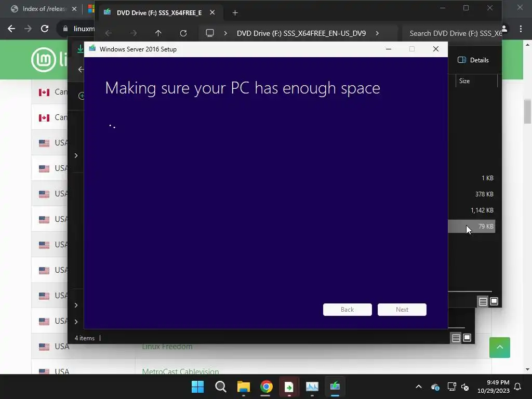
Task: Expand chevron after DVD Drive path segment
Action: point(377,33)
